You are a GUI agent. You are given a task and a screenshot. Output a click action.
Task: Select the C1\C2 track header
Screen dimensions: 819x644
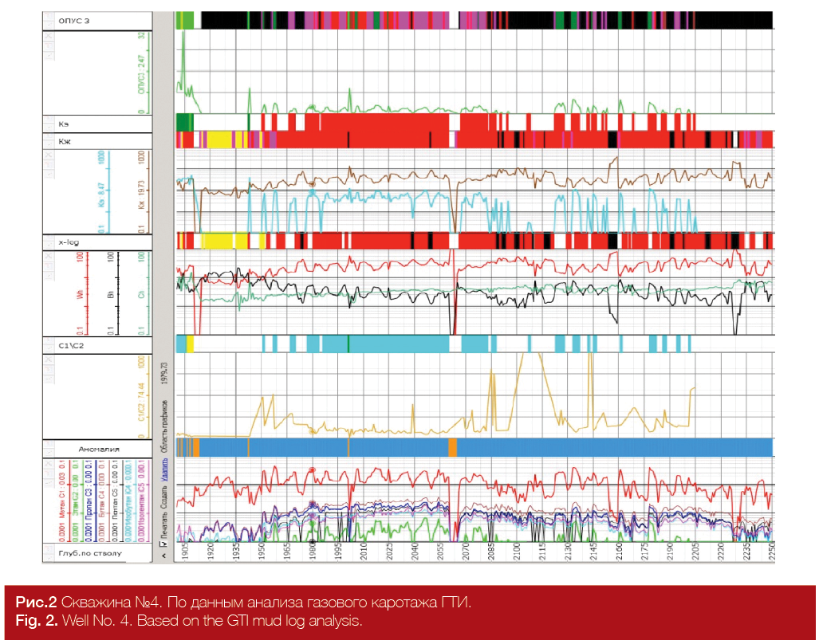click(x=97, y=345)
